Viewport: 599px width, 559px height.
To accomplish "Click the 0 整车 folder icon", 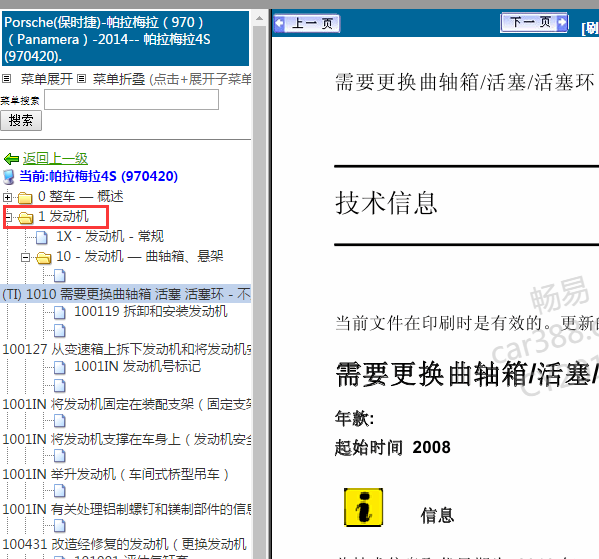I will tap(25, 198).
